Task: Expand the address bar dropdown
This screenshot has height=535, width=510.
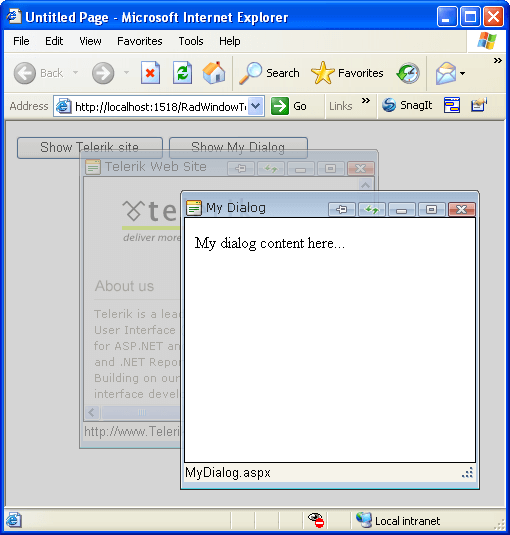Action: [x=256, y=106]
